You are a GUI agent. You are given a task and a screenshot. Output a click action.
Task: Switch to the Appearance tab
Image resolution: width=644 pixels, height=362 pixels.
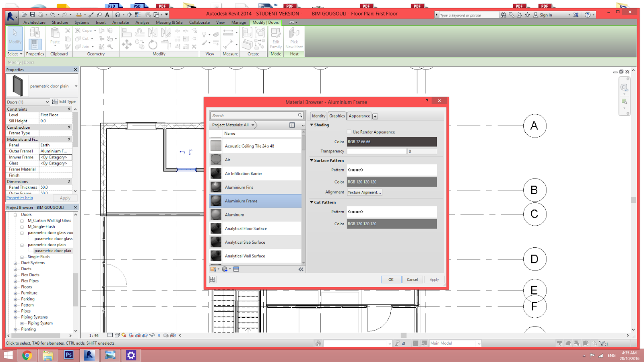click(359, 116)
